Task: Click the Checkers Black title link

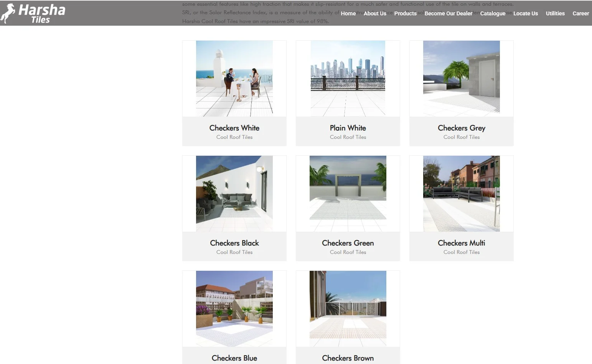Action: coord(234,243)
